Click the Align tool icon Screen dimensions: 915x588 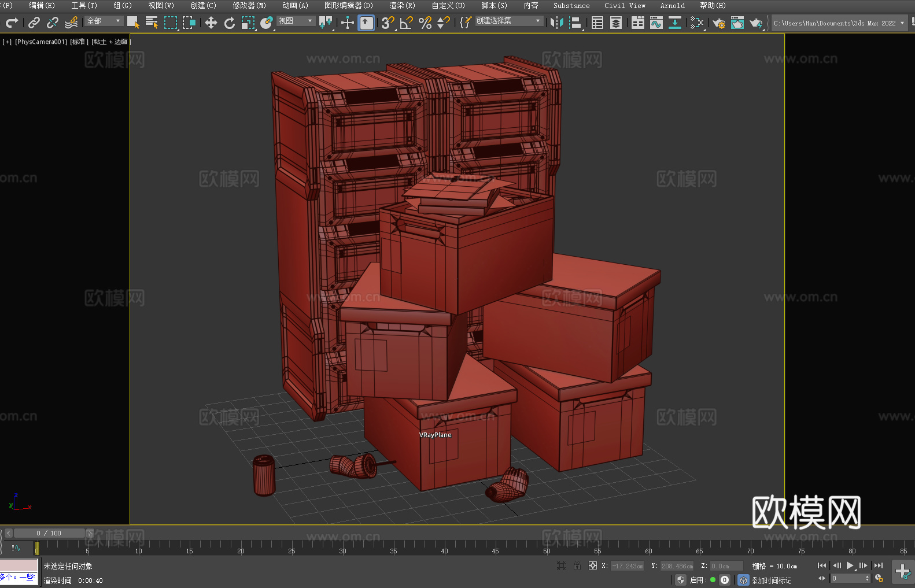(575, 23)
